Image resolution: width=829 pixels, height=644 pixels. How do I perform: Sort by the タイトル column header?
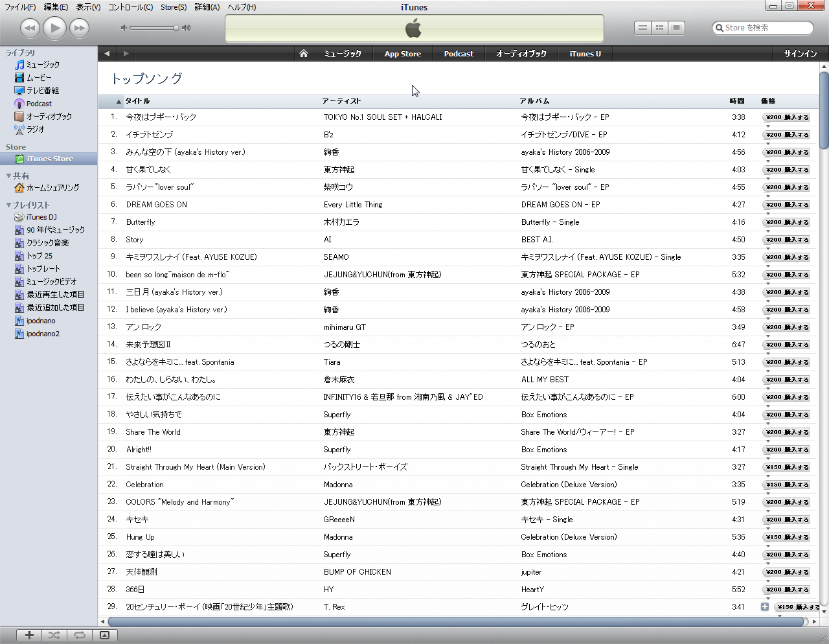(x=137, y=101)
